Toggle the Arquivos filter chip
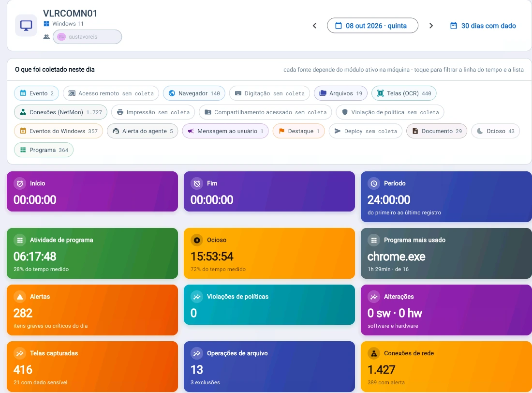This screenshot has width=532, height=393. pyautogui.click(x=340, y=93)
